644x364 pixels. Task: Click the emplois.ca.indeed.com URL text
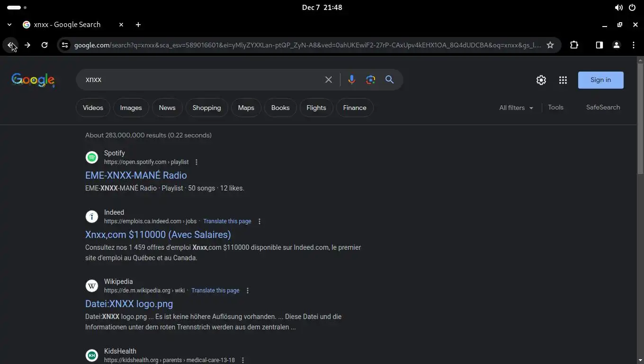150,221
